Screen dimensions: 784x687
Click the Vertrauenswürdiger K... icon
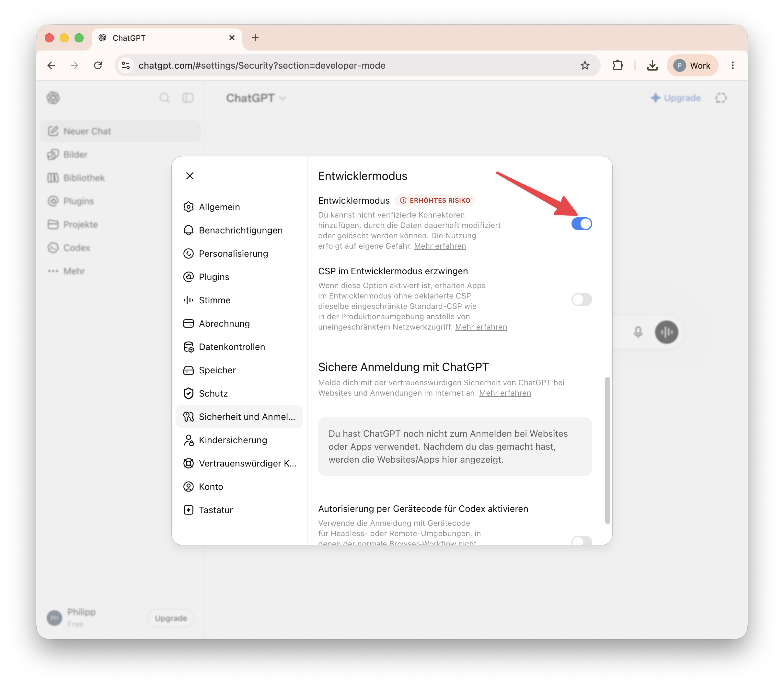188,464
